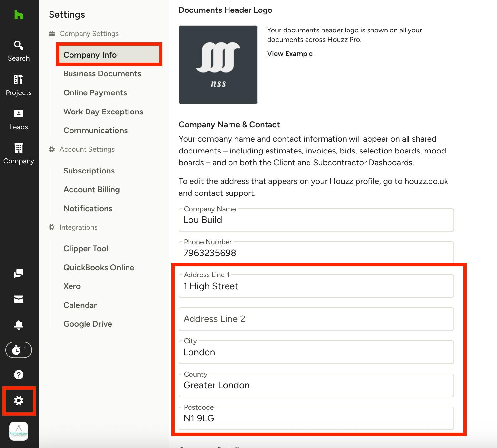This screenshot has height=448, width=497.
Task: Click the Documents Header Logo heading
Action: [x=226, y=10]
